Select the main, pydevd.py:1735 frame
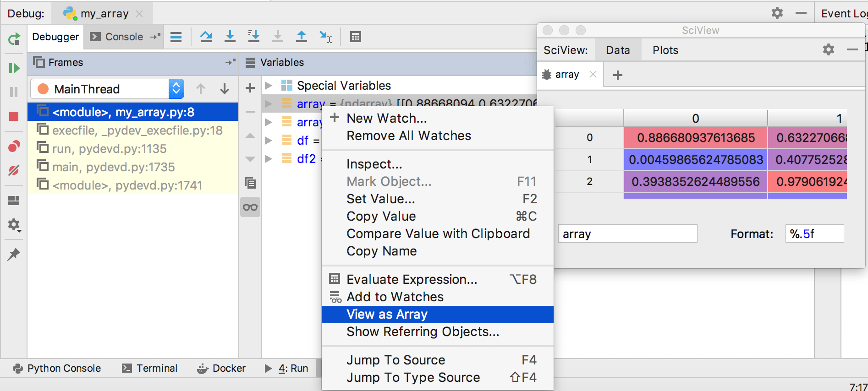Screen dimensions: 868x391 click(x=133, y=167)
